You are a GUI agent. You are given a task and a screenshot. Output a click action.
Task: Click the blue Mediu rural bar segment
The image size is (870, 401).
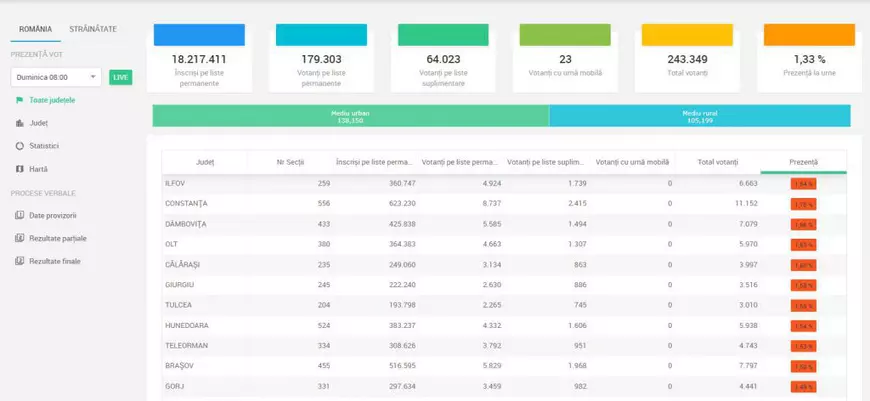(x=699, y=116)
